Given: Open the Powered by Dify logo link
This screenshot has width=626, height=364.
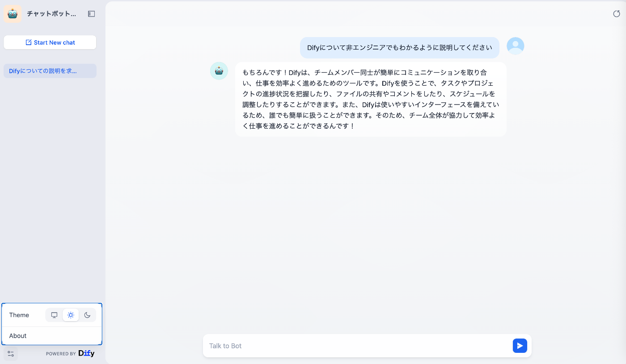Looking at the screenshot, I should (x=70, y=353).
